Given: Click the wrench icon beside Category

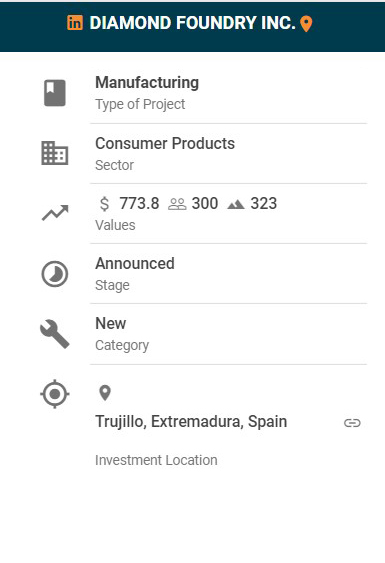Looking at the screenshot, I should click(x=55, y=334).
